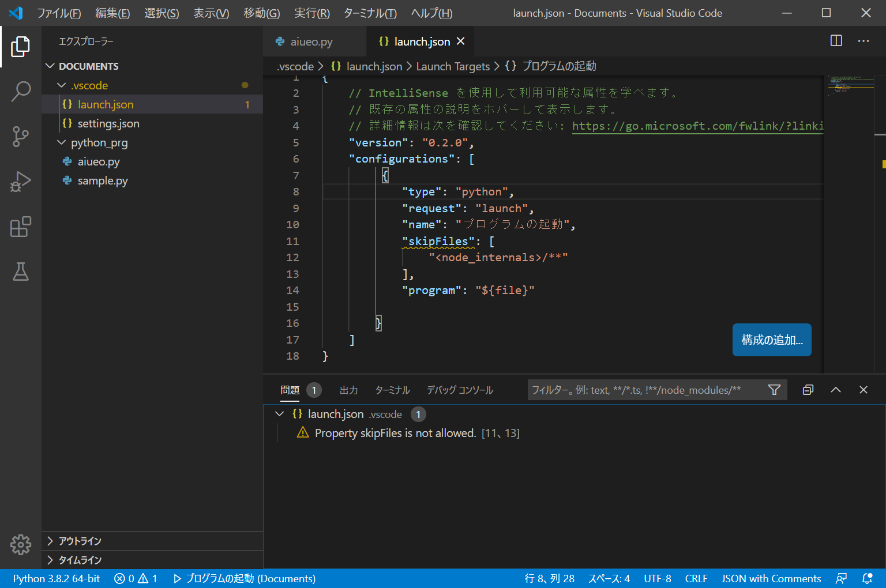The width and height of the screenshot is (886, 588).
Task: Open the Extensions view icon
Action: tap(21, 227)
